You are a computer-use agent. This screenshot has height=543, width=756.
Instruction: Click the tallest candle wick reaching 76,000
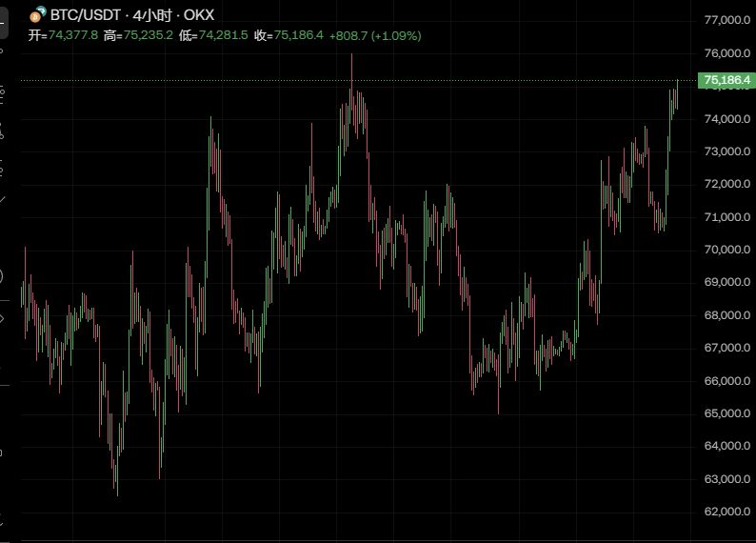[351, 67]
